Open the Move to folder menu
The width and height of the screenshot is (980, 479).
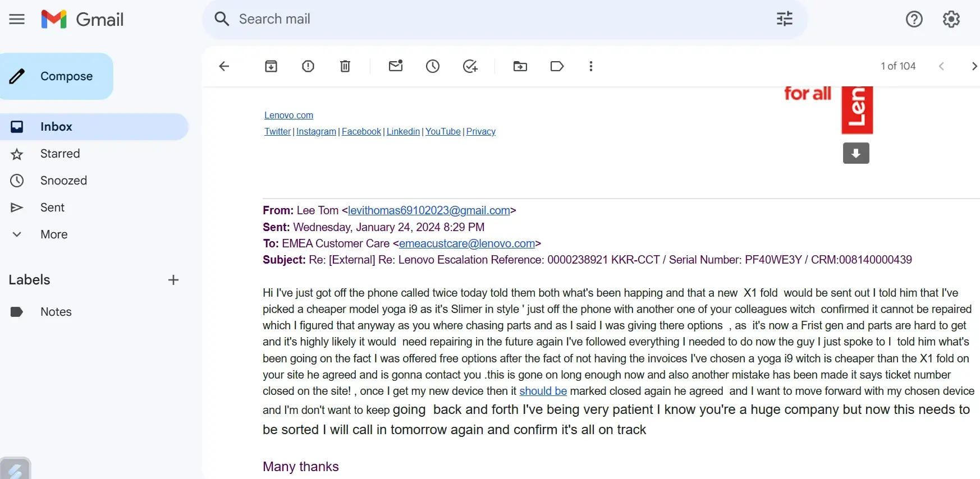pyautogui.click(x=520, y=66)
